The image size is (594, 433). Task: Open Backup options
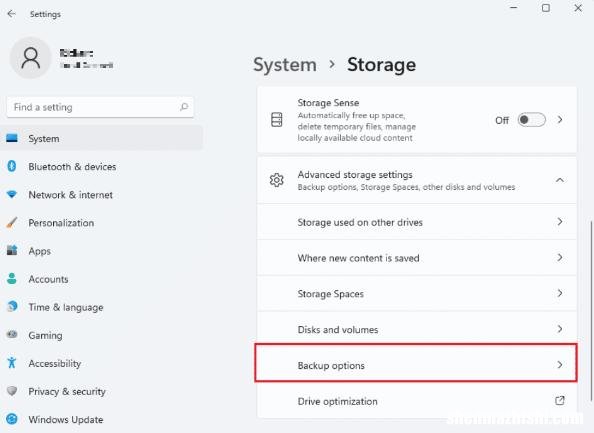[417, 365]
